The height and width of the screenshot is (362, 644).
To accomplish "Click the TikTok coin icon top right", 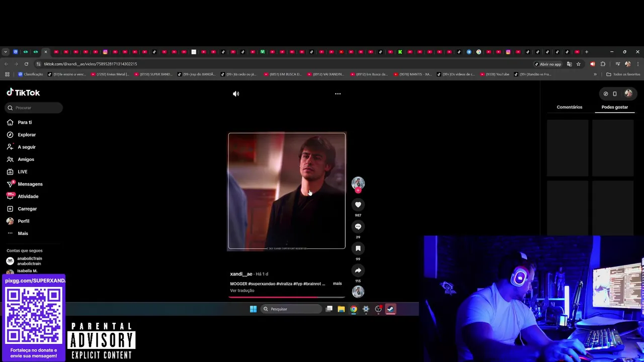I will (x=606, y=94).
